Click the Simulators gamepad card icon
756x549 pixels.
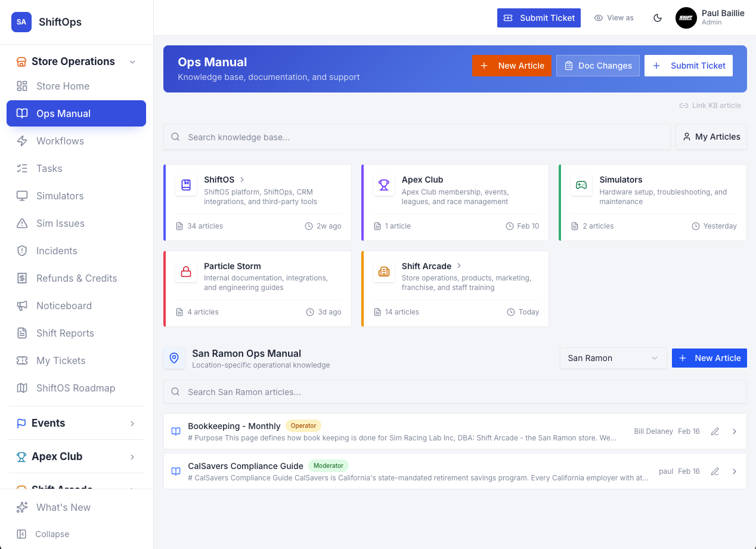(581, 185)
